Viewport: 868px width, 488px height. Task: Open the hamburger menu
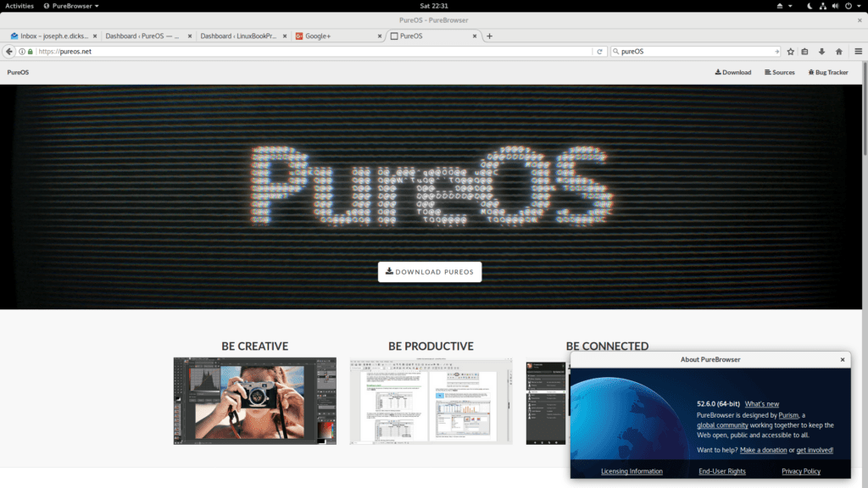click(859, 52)
